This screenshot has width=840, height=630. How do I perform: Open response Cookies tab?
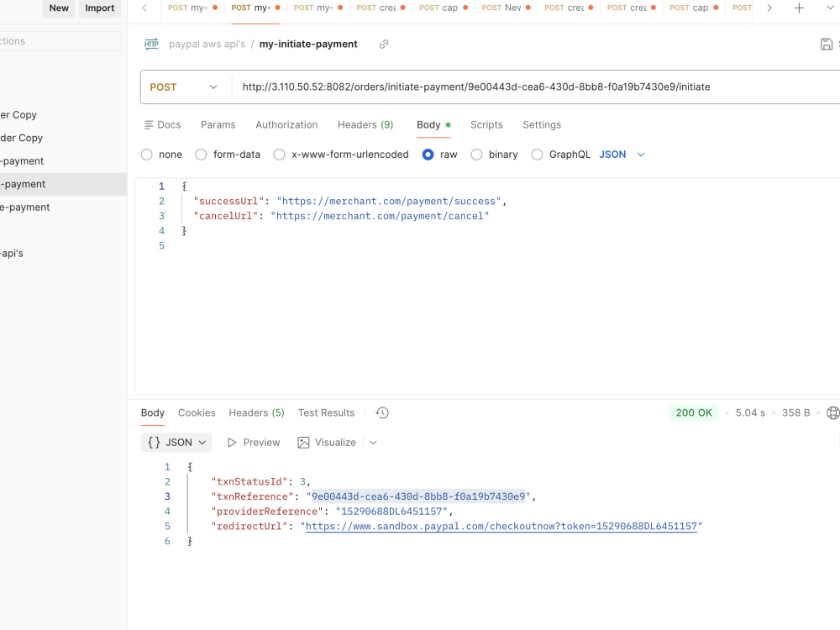click(x=197, y=413)
